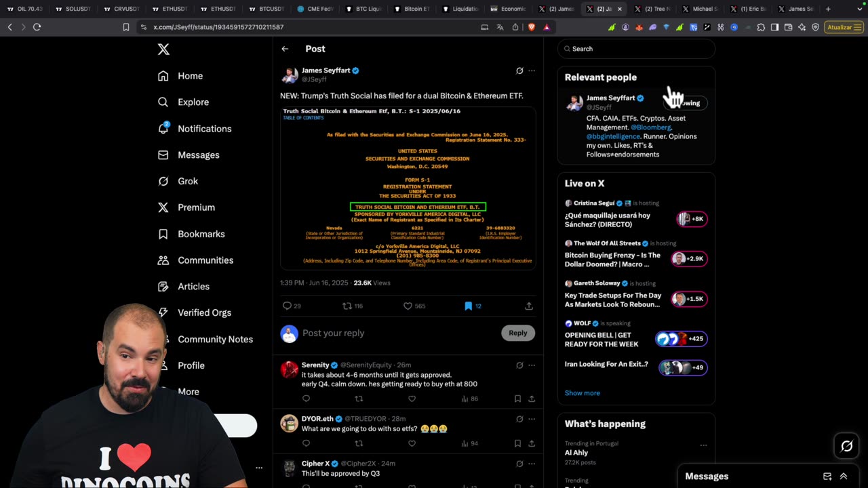Open Cristina Seguí's live broadcast
Viewport: 868px width, 488px height.
pyautogui.click(x=636, y=214)
